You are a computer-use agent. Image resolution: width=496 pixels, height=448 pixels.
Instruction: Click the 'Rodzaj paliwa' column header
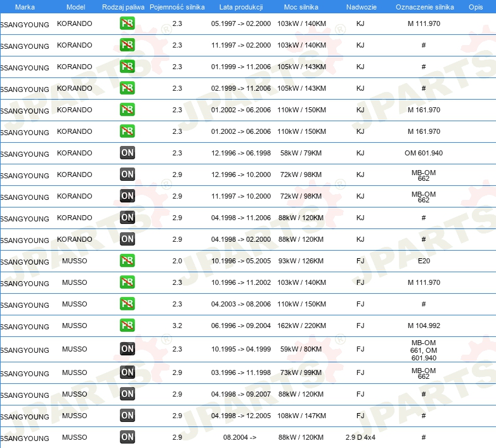tap(122, 6)
